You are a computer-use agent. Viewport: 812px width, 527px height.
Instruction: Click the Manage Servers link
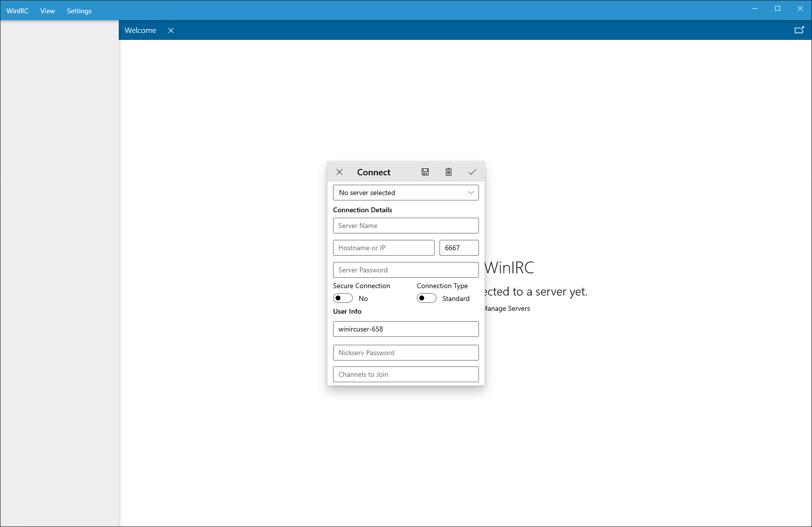pyautogui.click(x=507, y=308)
